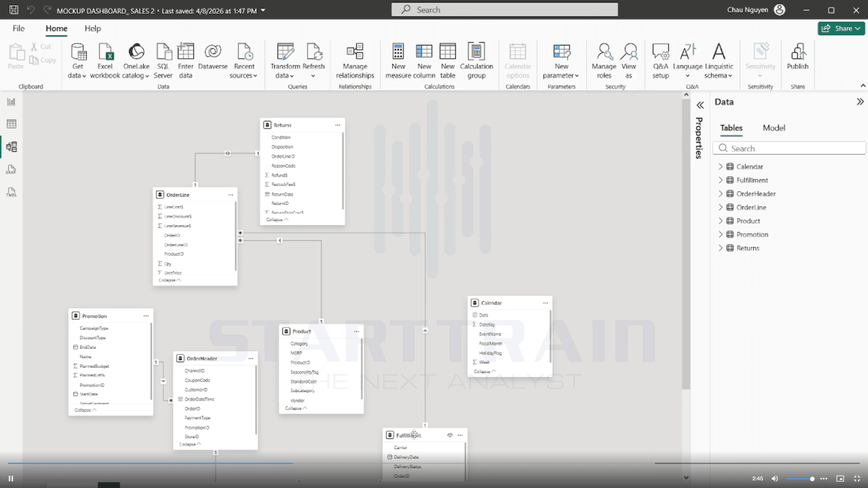The image size is (868, 488).
Task: Create a New table
Action: (447, 61)
